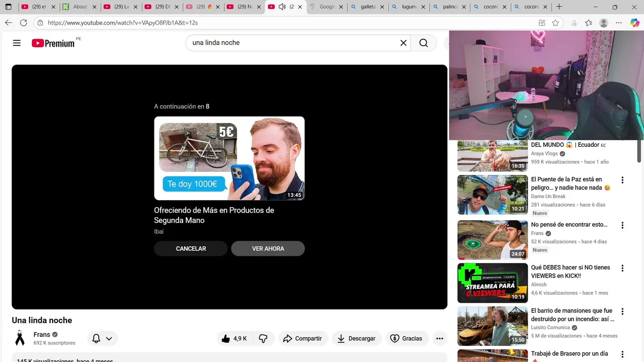Screen dimensions: 644x362
Task: Click the 'Una linda noche' video title
Action: coord(42,320)
